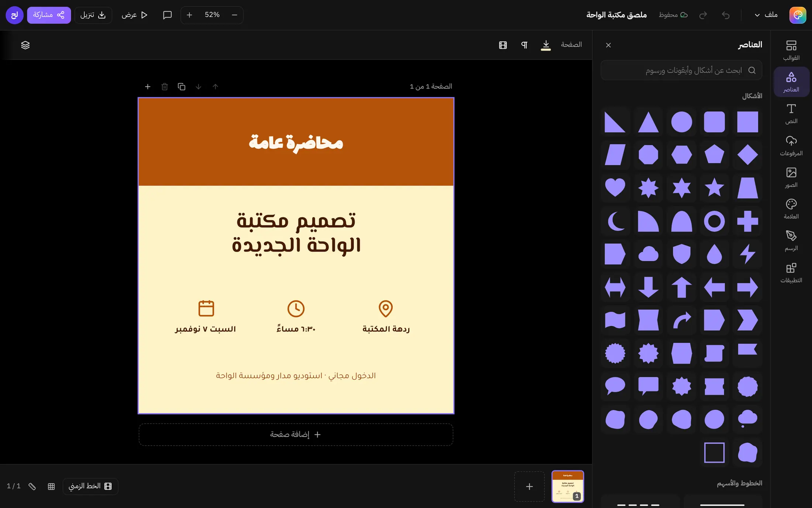
Task: Open the 52% zoom level control
Action: [x=212, y=15]
